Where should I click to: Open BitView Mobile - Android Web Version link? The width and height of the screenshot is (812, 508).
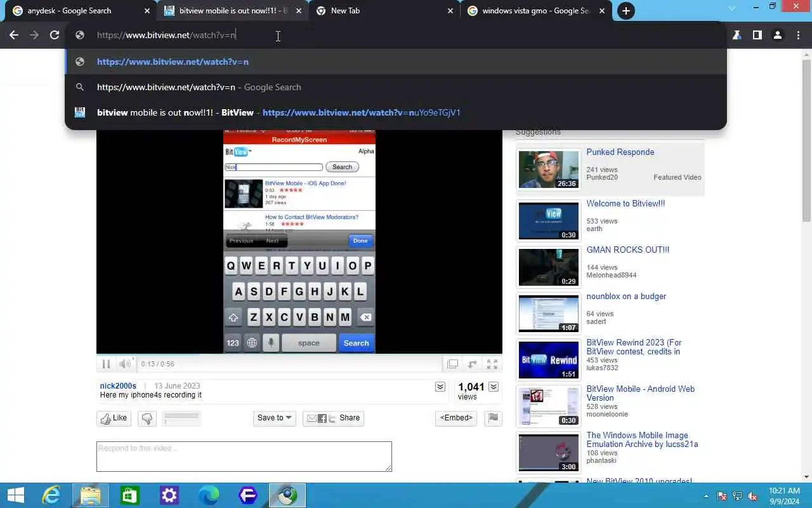pos(640,394)
